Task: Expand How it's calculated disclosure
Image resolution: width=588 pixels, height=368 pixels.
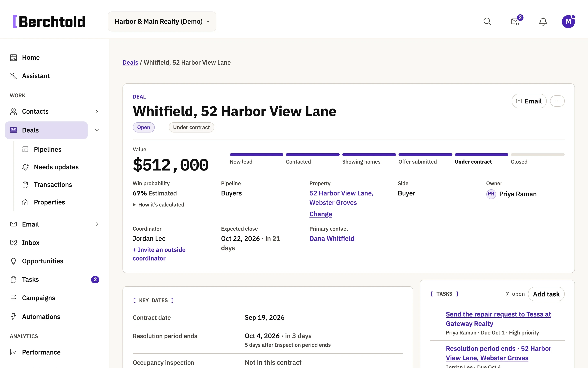Action: (158, 205)
